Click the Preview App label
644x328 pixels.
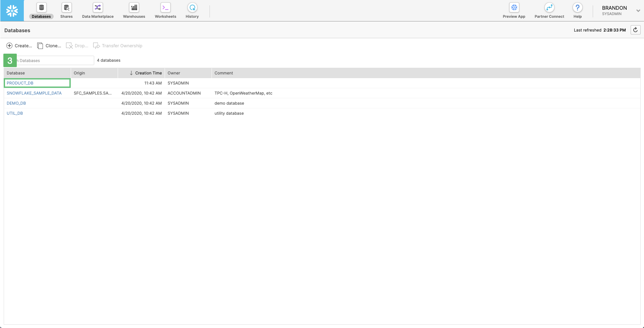point(514,16)
